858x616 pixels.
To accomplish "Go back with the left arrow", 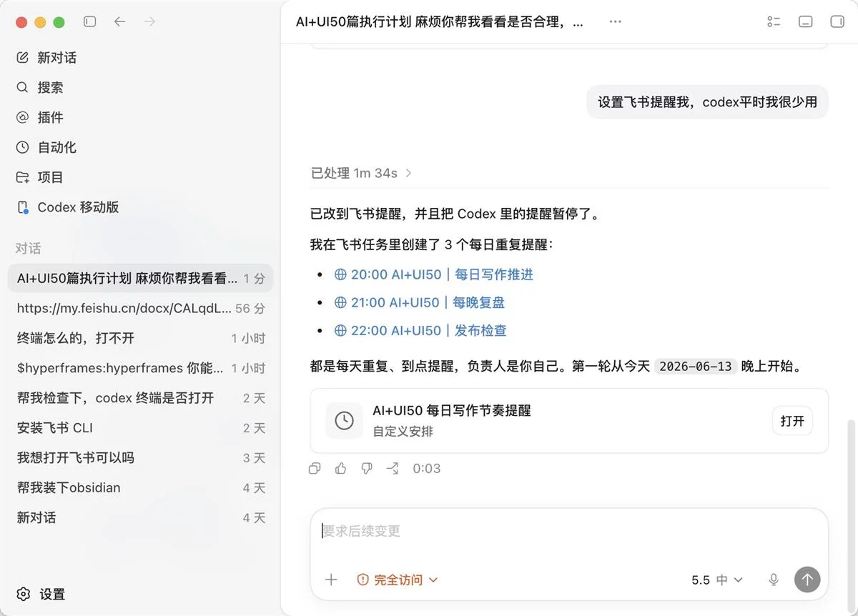I will coord(119,22).
